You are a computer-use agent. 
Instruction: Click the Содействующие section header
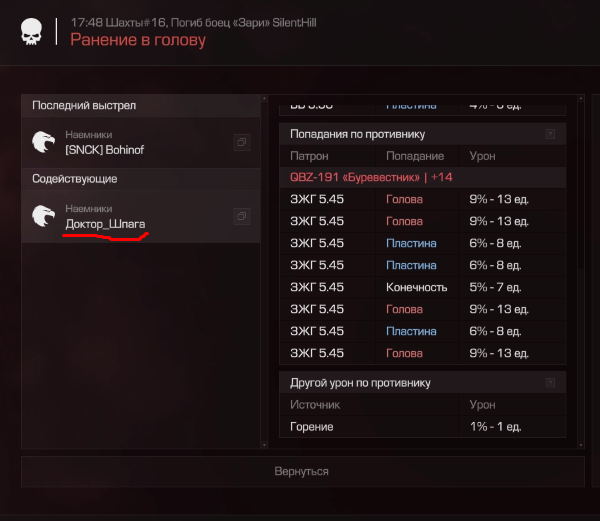141,179
